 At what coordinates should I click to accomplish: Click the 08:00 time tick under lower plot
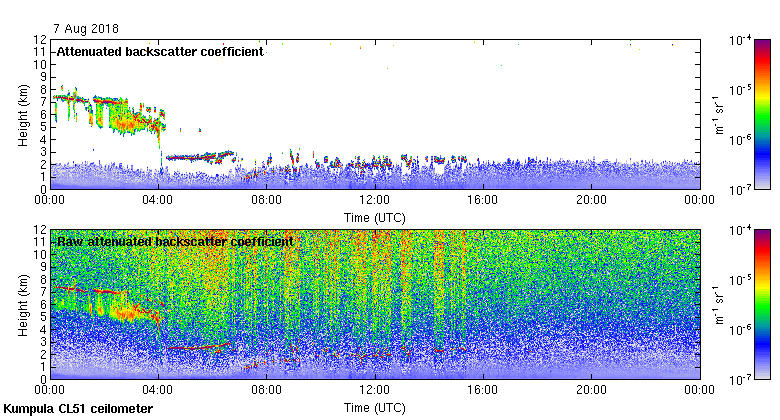click(266, 390)
